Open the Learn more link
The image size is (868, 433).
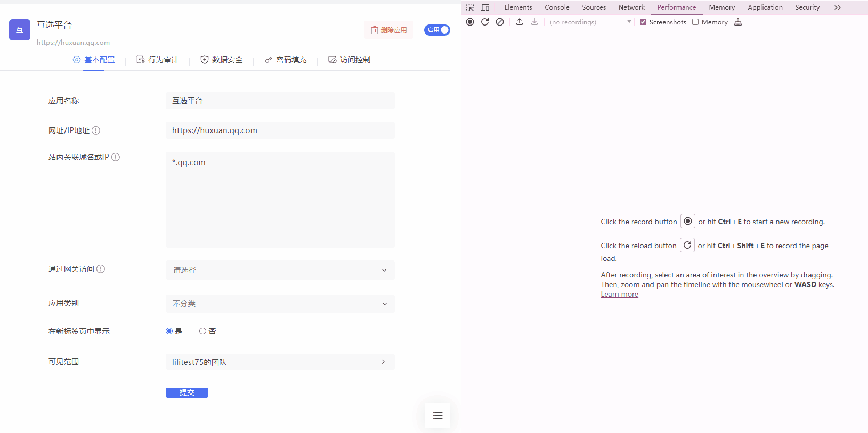tap(619, 295)
